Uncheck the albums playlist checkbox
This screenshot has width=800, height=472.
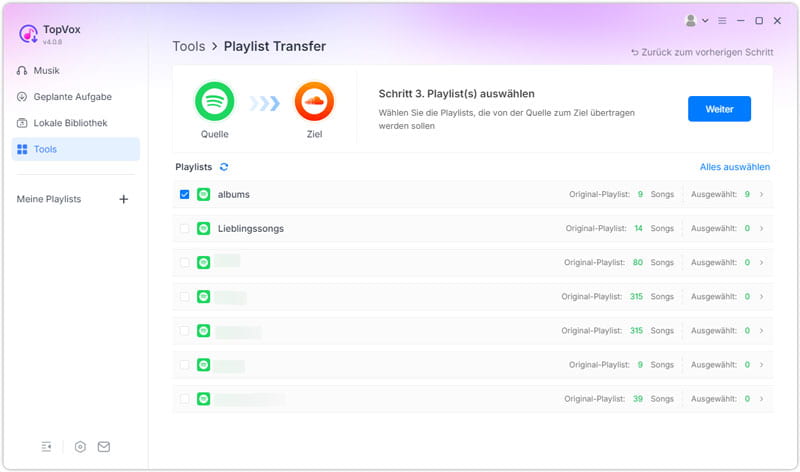[x=185, y=194]
